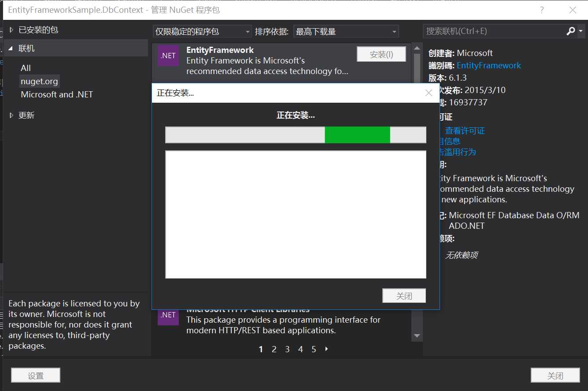Click the package license disclaimer text
588x391 pixels.
[x=74, y=324]
